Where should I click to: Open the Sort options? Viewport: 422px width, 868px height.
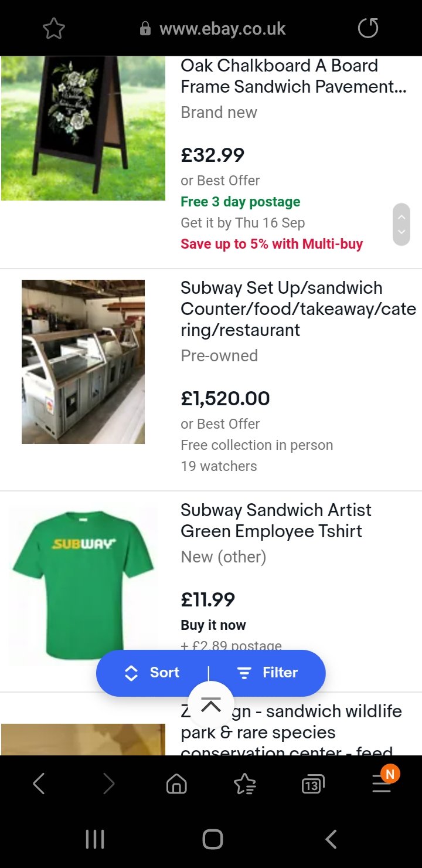coord(152,673)
